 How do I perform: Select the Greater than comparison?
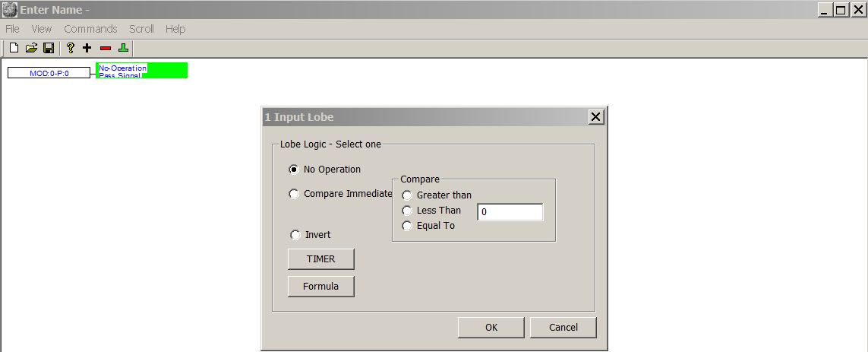[x=408, y=195]
